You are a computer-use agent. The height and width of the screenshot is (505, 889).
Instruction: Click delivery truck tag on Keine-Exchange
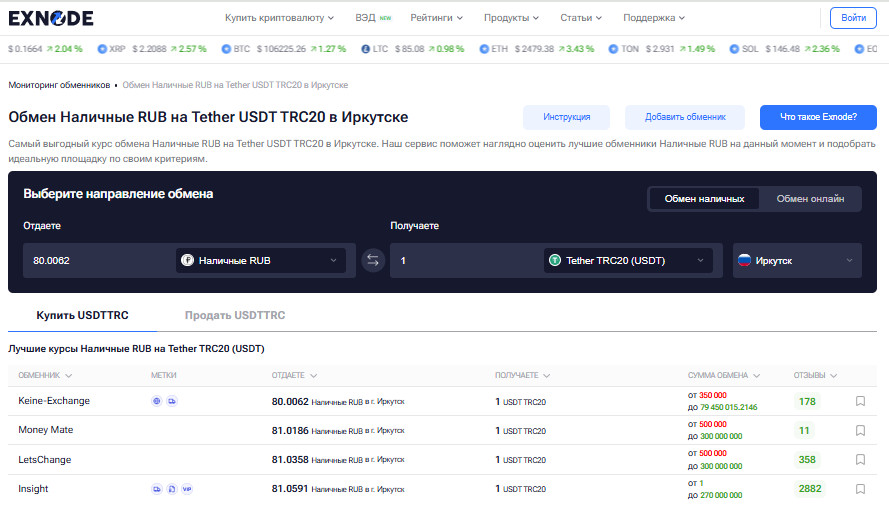(x=172, y=401)
